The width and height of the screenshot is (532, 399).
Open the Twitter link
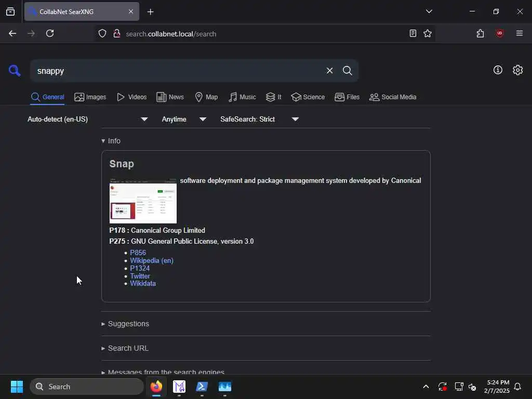pos(140,276)
